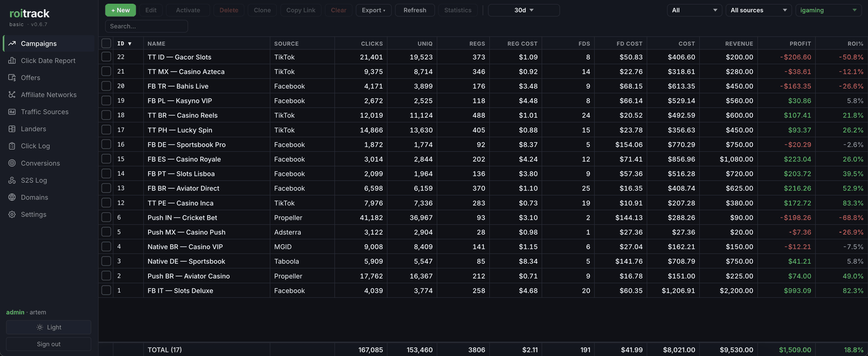Sort by the PROFIT column header
The image size is (868, 356).
coord(800,43)
